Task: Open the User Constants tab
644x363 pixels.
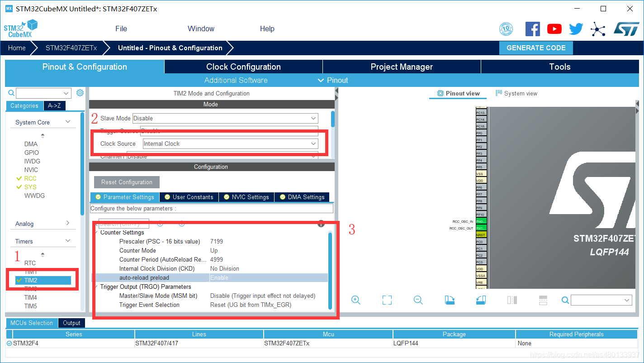Action: [189, 197]
